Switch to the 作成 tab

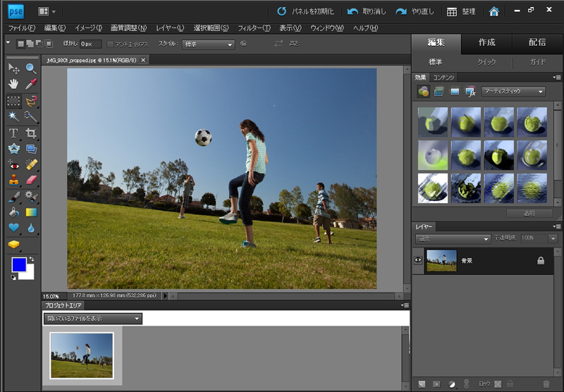(x=486, y=42)
